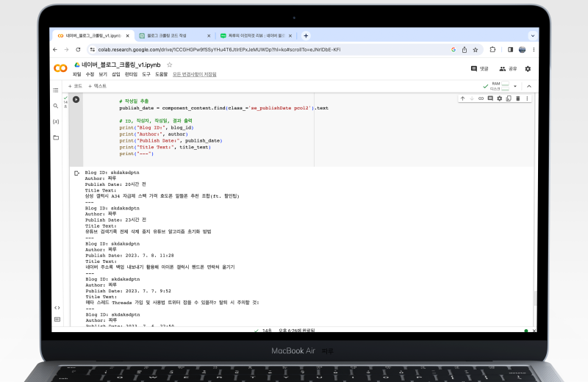Viewport: 588px width, 382px height.
Task: Open the 수정 menu
Action: coord(90,74)
